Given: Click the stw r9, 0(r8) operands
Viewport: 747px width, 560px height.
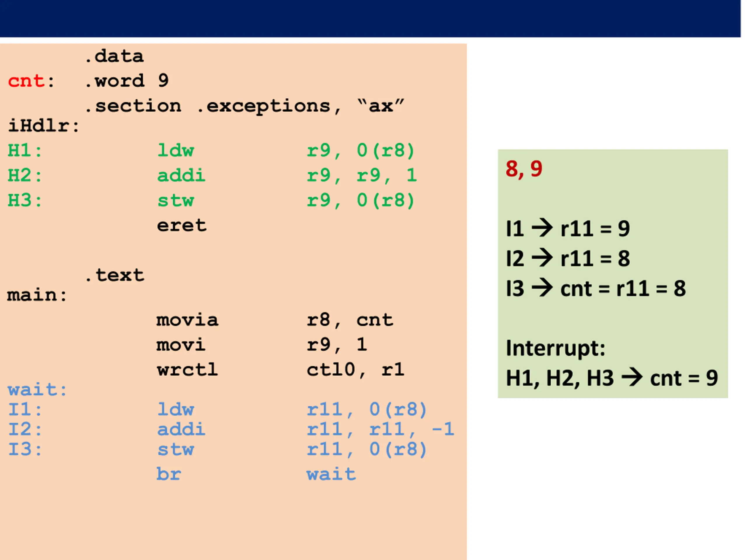Looking at the screenshot, I should (x=360, y=200).
